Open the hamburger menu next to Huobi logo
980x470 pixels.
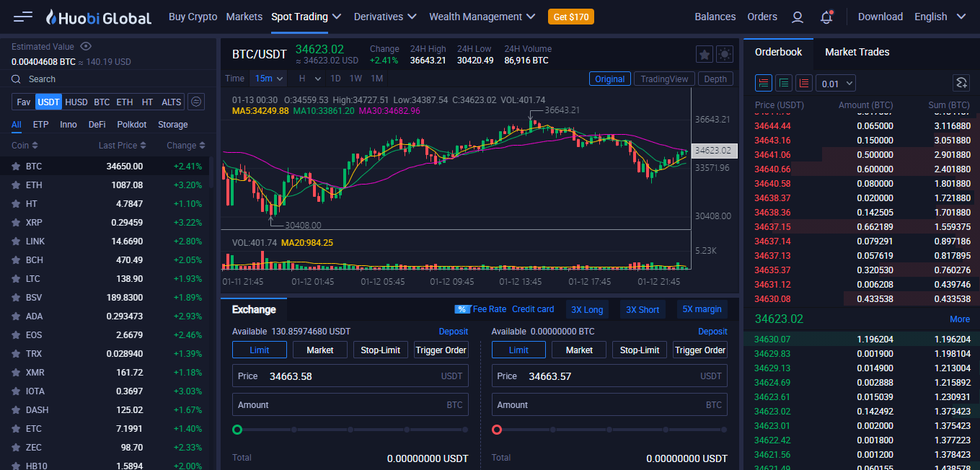[x=23, y=17]
